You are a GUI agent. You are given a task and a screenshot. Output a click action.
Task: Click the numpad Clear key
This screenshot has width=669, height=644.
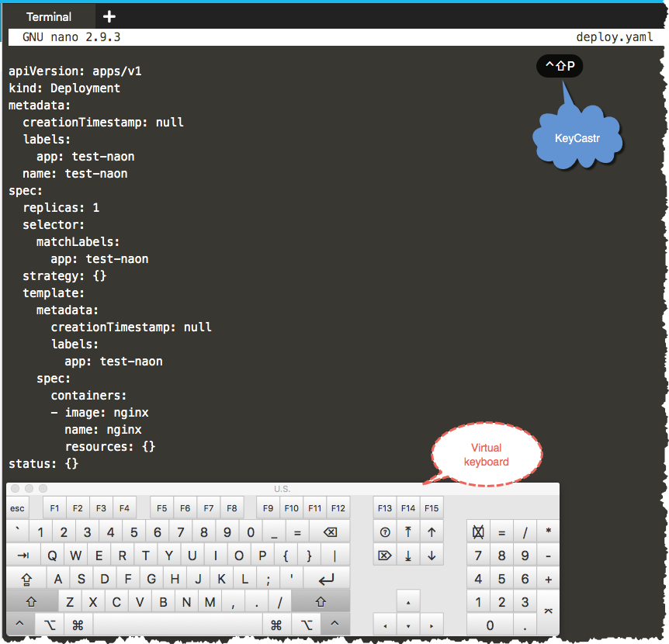(478, 531)
